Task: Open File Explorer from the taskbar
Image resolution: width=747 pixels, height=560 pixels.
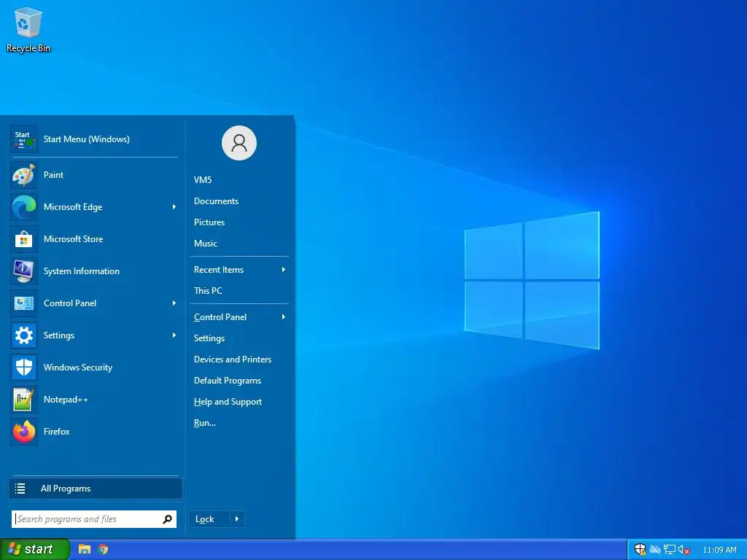Action: click(85, 549)
